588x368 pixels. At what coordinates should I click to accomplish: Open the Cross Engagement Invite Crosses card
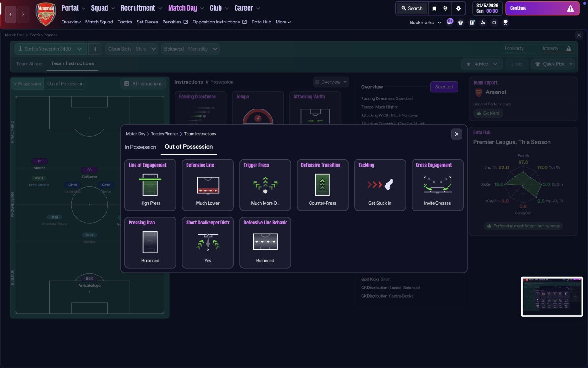pos(437,185)
